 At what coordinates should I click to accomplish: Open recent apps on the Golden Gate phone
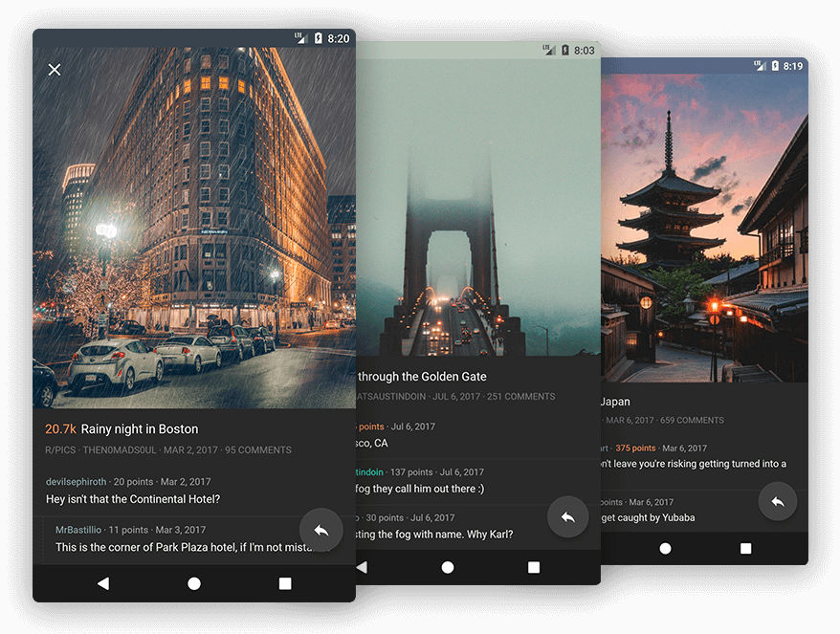click(x=534, y=567)
